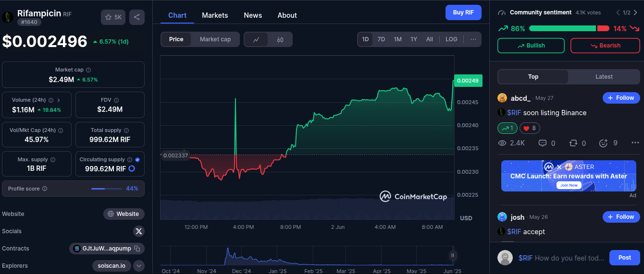Select the Market cap chart toggle
This screenshot has width=644, height=274.
[215, 39]
